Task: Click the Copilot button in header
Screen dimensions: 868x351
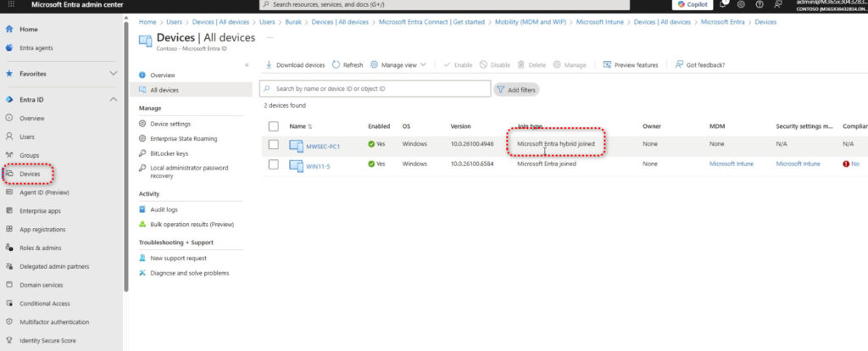Action: 693,5
